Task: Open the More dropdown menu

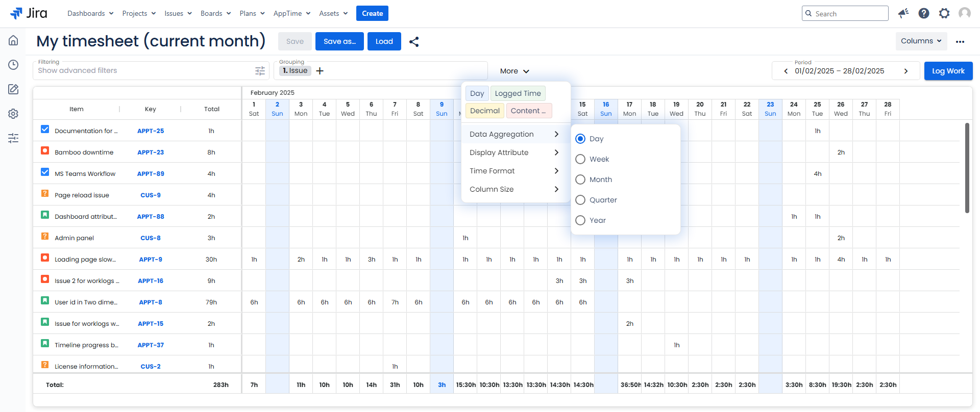Action: [x=514, y=71]
